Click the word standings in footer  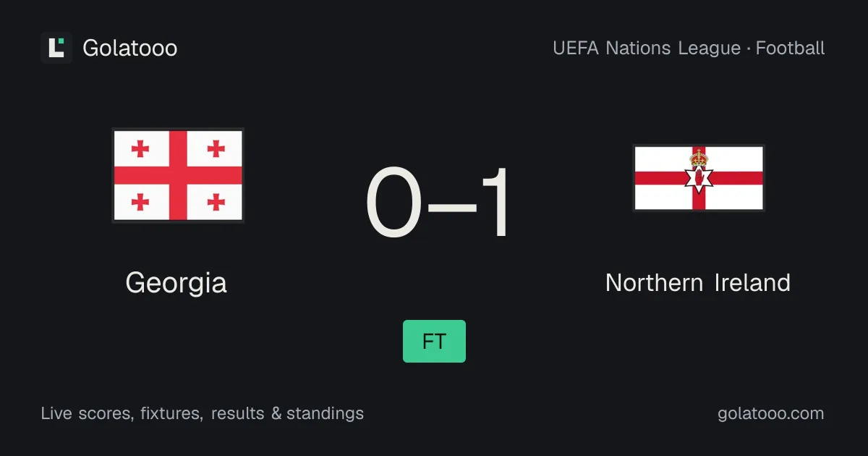tap(325, 413)
